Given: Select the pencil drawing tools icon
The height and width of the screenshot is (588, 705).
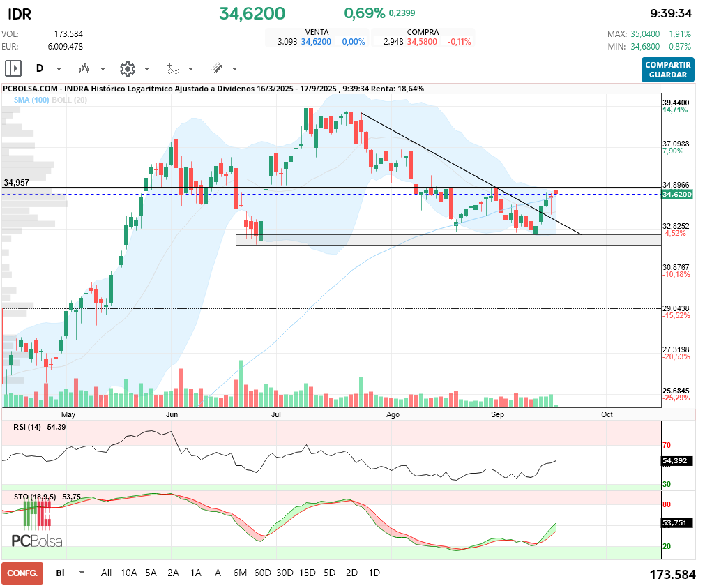Looking at the screenshot, I should click(x=217, y=68).
